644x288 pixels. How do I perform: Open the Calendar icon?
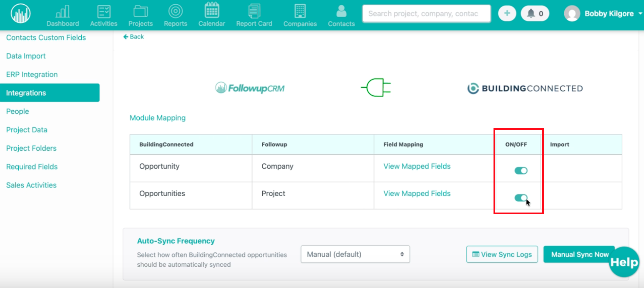(x=212, y=10)
